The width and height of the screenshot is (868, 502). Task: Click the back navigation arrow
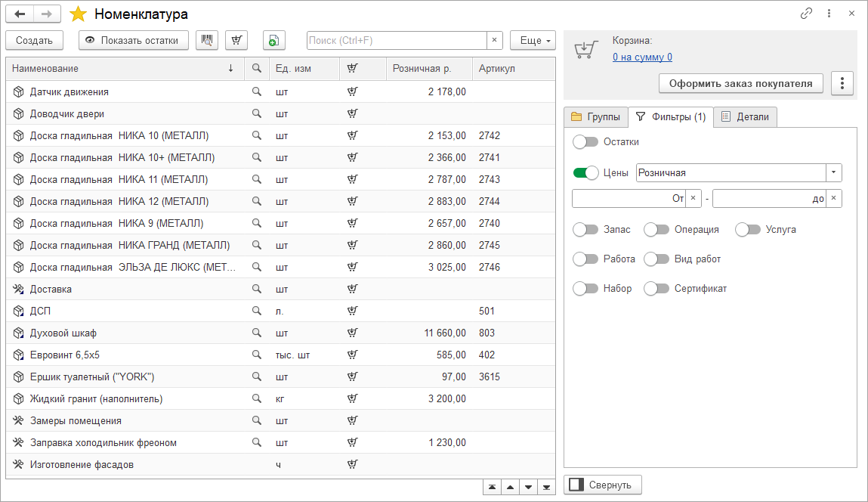click(20, 14)
